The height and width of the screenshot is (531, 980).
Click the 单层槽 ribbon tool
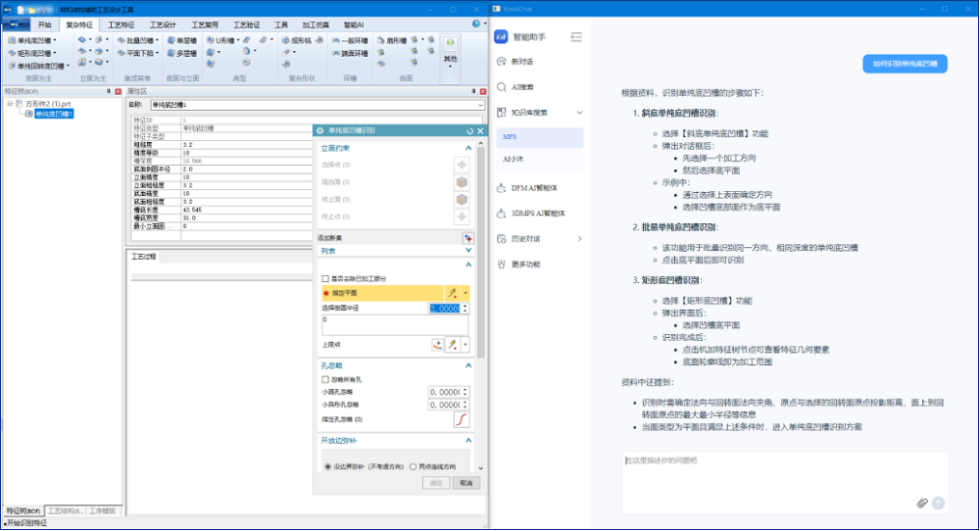pos(182,40)
